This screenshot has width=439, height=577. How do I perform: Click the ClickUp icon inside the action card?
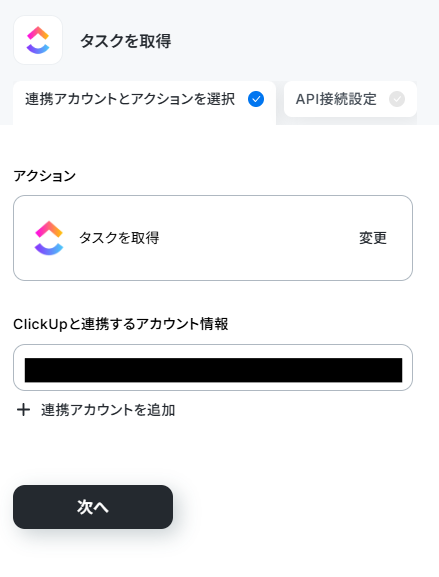point(49,238)
